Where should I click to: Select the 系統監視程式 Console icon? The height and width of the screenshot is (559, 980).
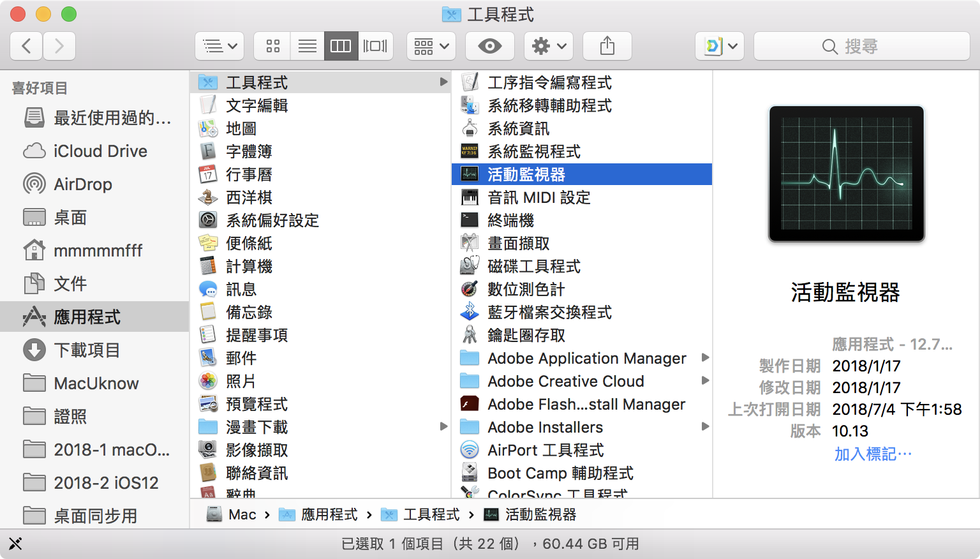470,151
